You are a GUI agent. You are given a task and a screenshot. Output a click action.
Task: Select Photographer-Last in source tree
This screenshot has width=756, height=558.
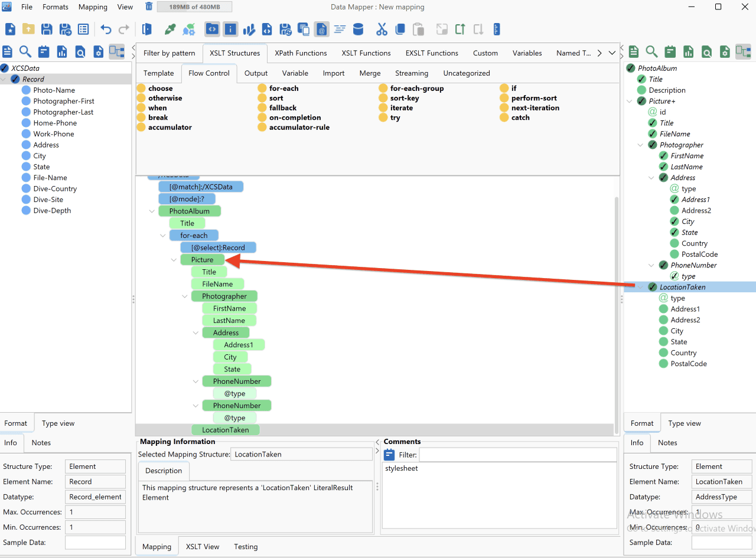pos(63,112)
